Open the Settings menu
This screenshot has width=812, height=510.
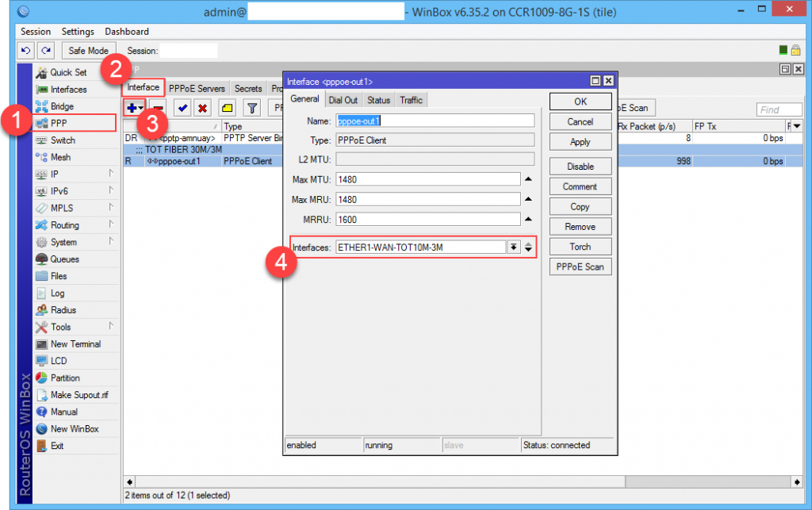click(78, 32)
